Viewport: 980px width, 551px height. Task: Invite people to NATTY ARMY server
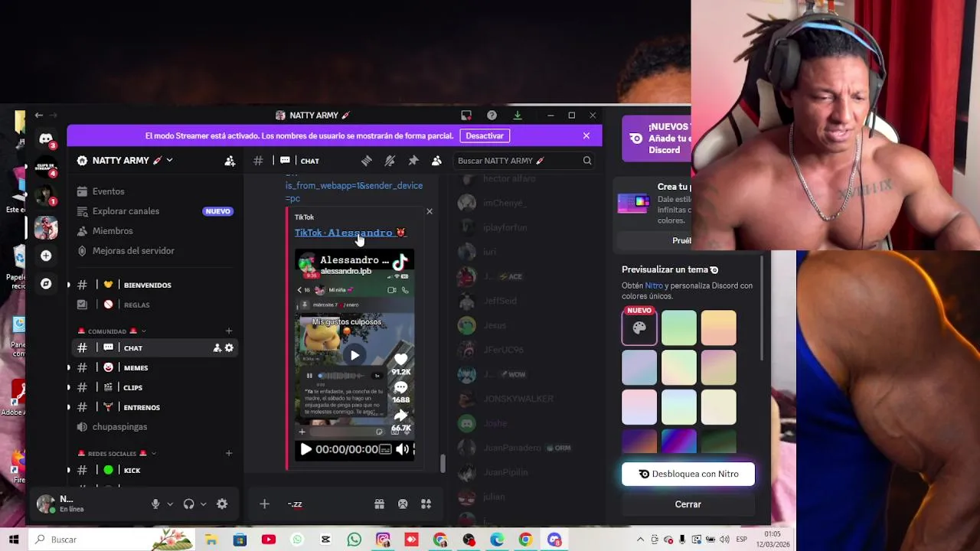[x=230, y=161]
